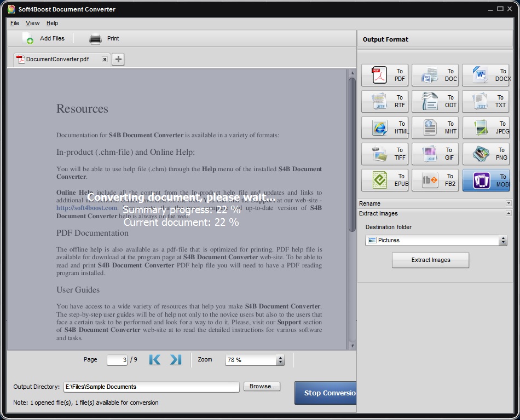Open the Help menu
This screenshot has width=520, height=420.
coord(52,23)
